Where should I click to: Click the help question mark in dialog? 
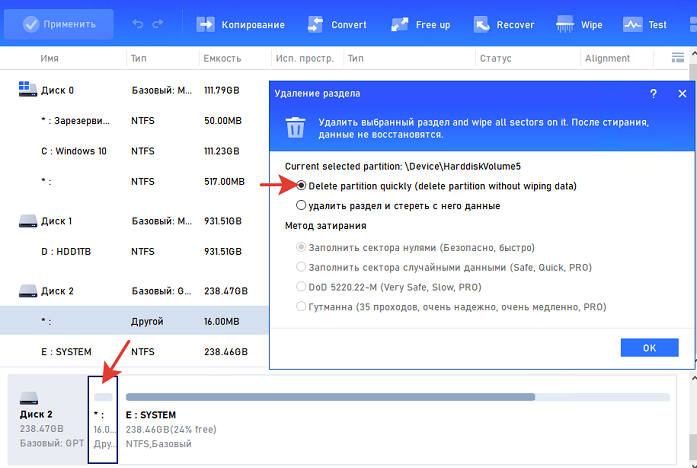pyautogui.click(x=653, y=94)
